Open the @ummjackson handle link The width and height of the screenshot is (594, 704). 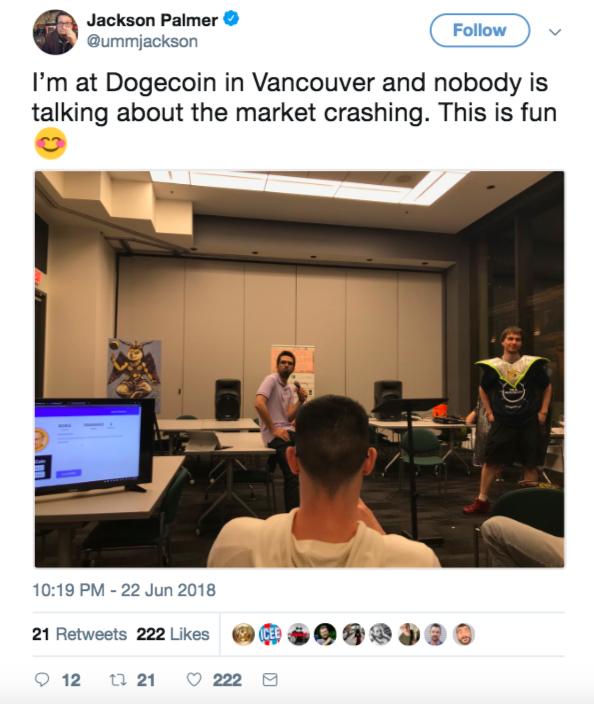coord(142,41)
